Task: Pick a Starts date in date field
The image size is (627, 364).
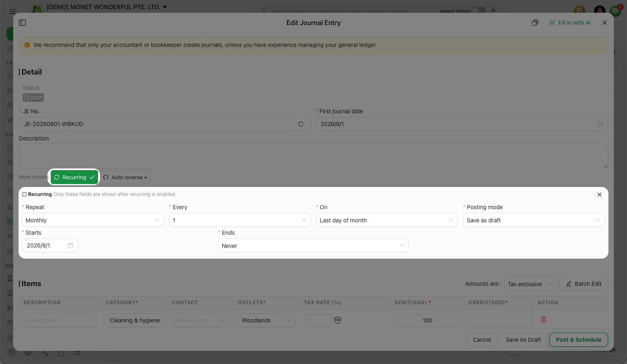Action: click(x=50, y=245)
